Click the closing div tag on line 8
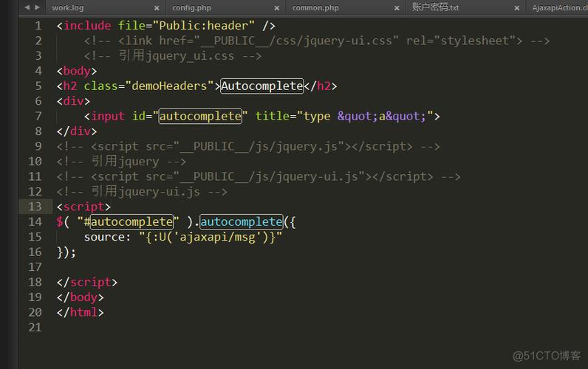This screenshot has width=588, height=369. 77,131
